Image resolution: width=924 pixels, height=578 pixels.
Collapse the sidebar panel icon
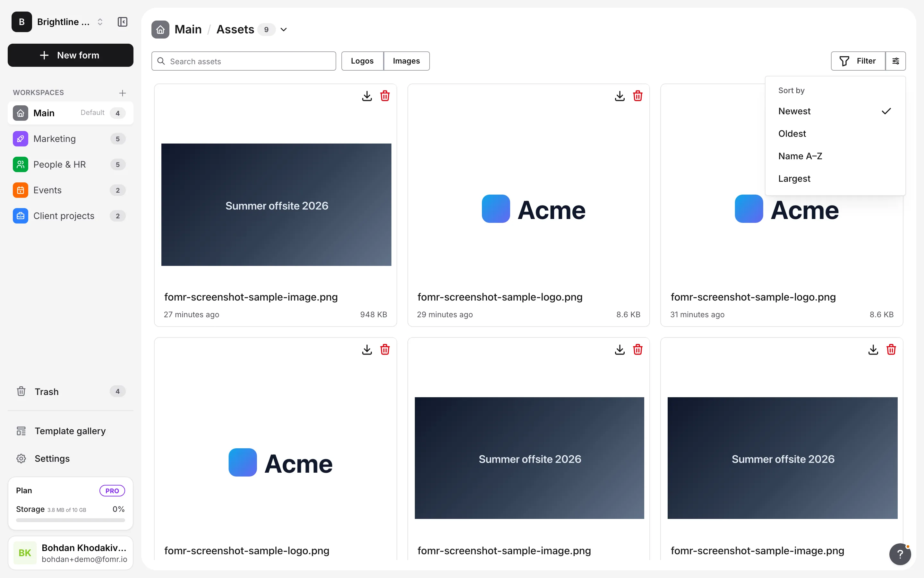pyautogui.click(x=122, y=22)
